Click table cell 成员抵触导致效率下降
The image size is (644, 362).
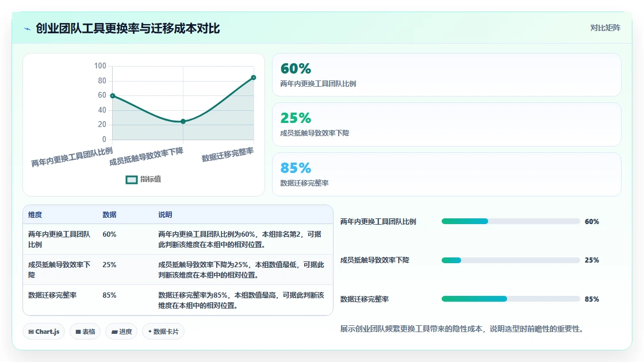[59, 269]
